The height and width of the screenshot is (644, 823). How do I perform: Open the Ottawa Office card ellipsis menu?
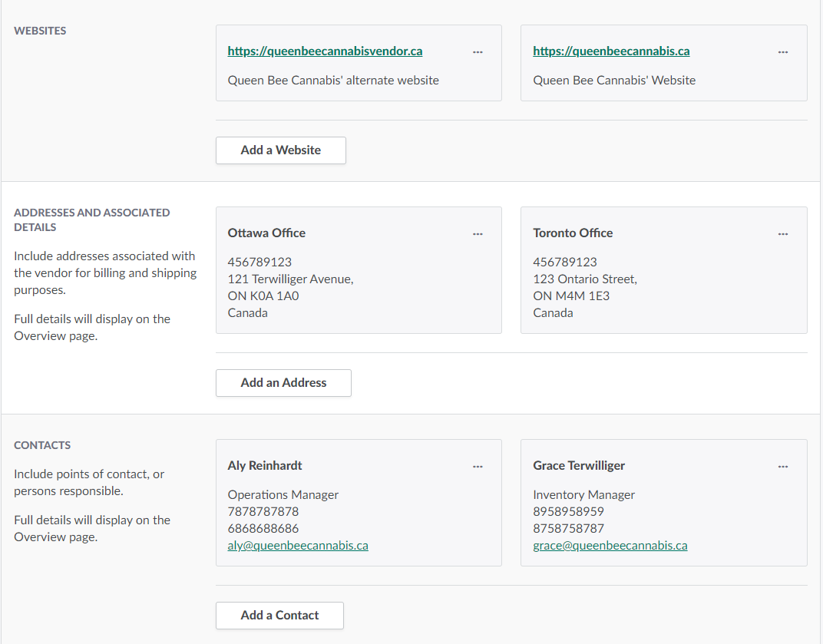pos(478,234)
